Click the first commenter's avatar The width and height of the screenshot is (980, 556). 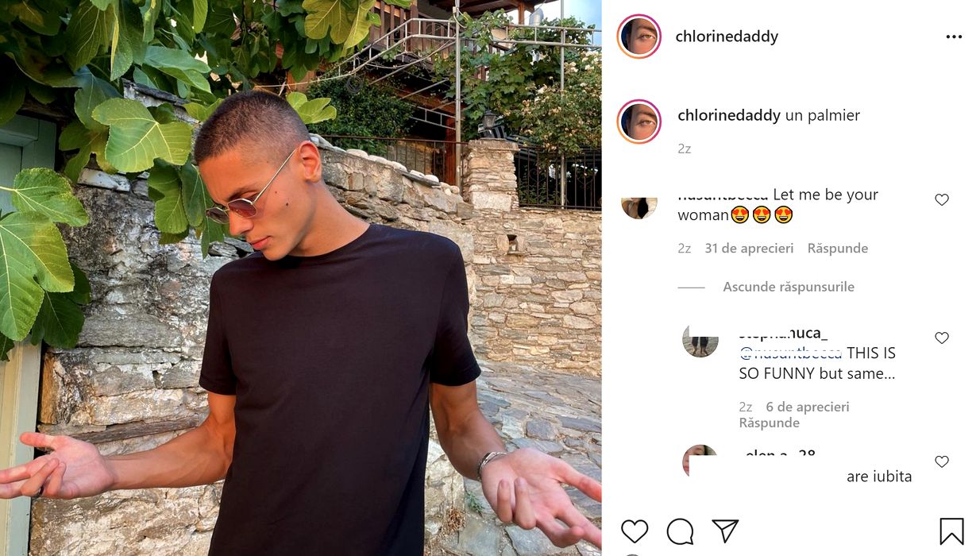tap(639, 207)
